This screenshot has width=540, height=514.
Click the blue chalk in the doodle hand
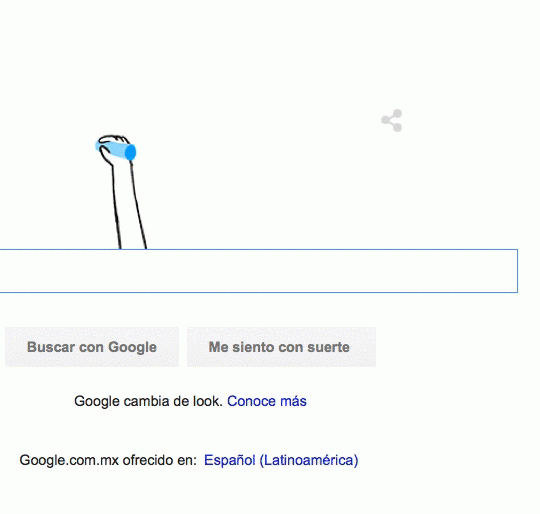tap(116, 151)
